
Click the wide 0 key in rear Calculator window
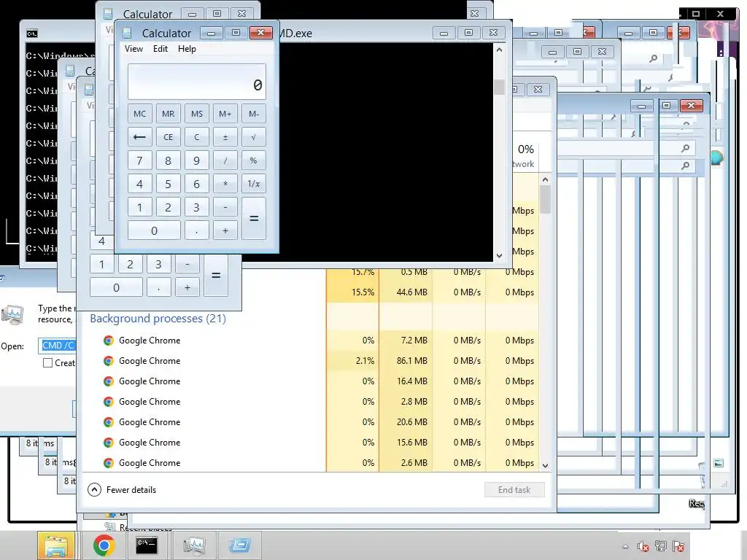(116, 287)
